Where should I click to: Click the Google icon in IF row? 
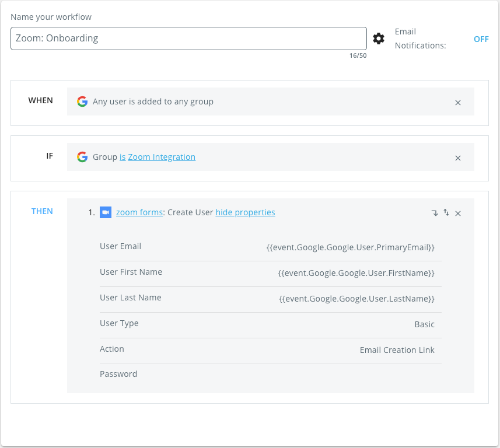coord(82,157)
